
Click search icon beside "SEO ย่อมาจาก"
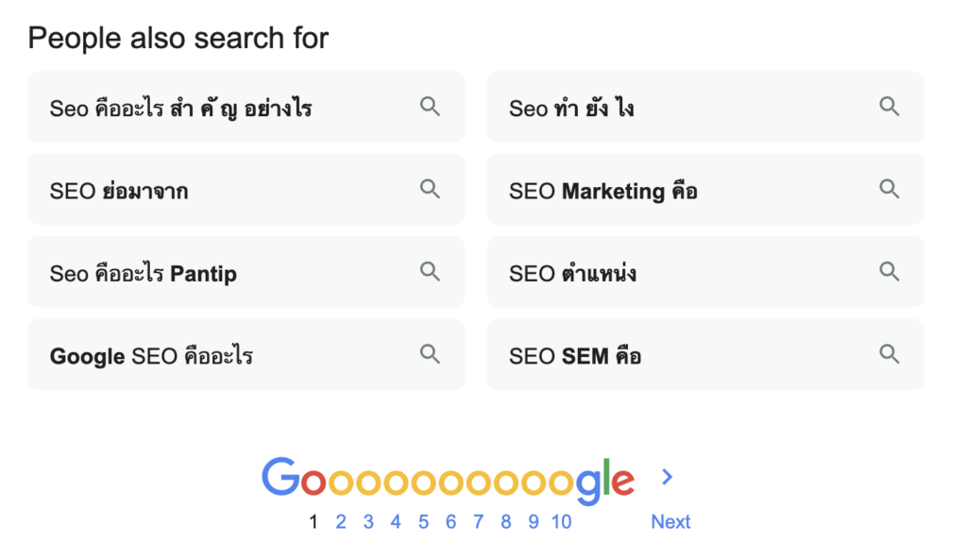430,190
